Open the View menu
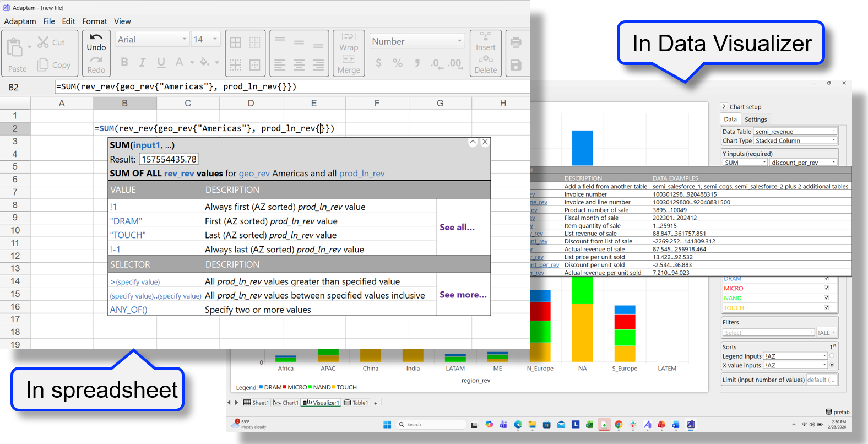Screen dimensions: 868x444 tap(122, 21)
